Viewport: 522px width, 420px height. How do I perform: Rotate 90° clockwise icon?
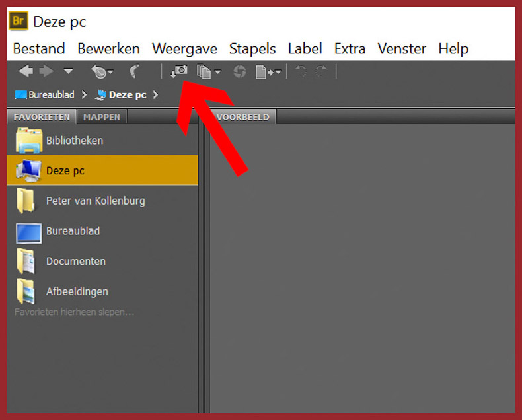pos(321,71)
